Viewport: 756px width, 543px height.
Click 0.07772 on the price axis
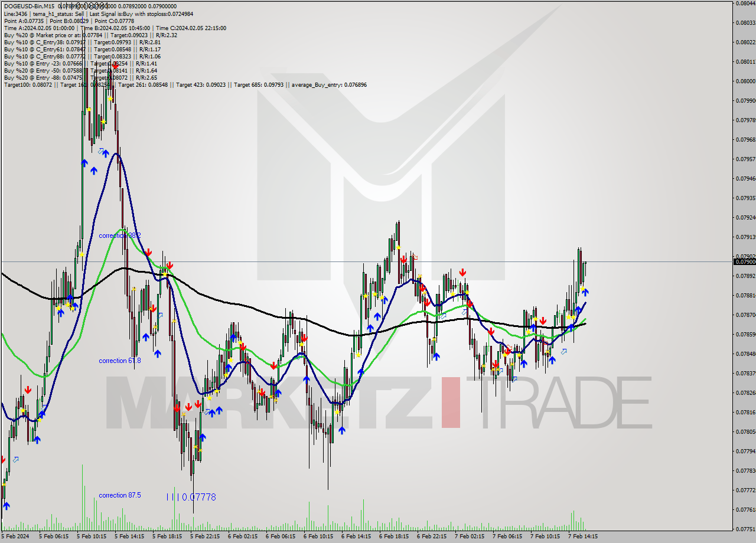(745, 490)
